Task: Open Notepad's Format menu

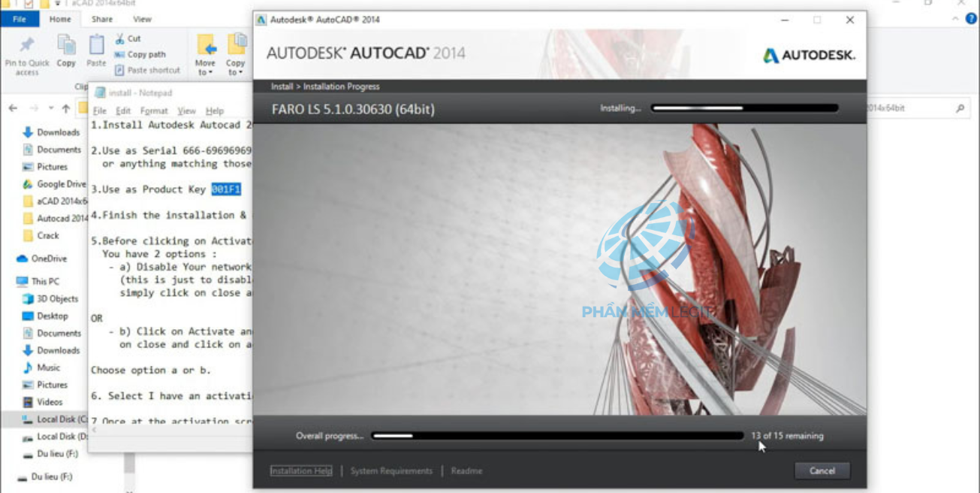Action: (154, 111)
